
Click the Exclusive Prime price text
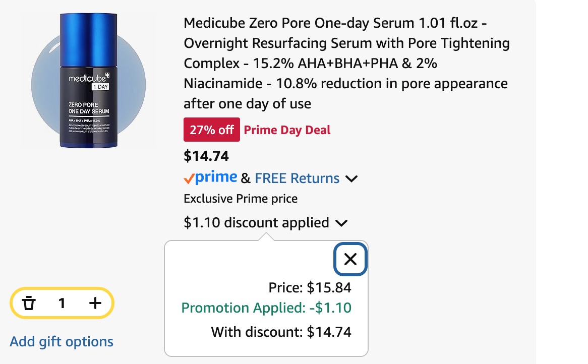pos(241,199)
